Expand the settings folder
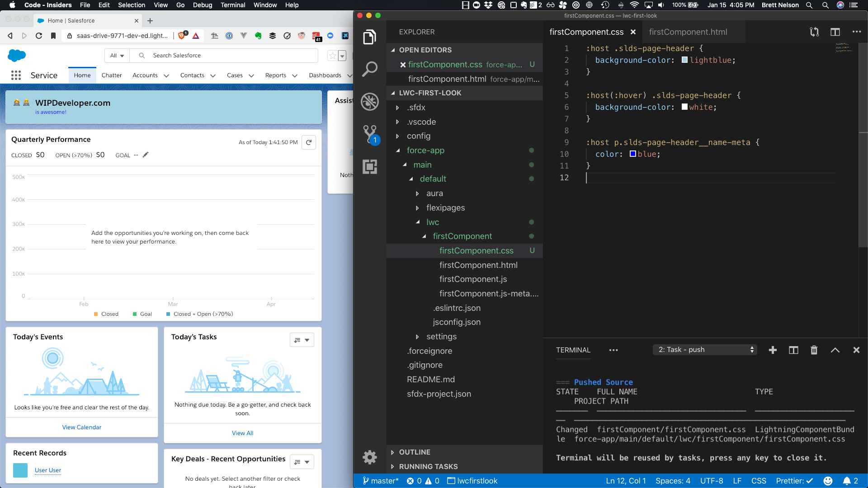This screenshot has width=868, height=488. click(417, 337)
